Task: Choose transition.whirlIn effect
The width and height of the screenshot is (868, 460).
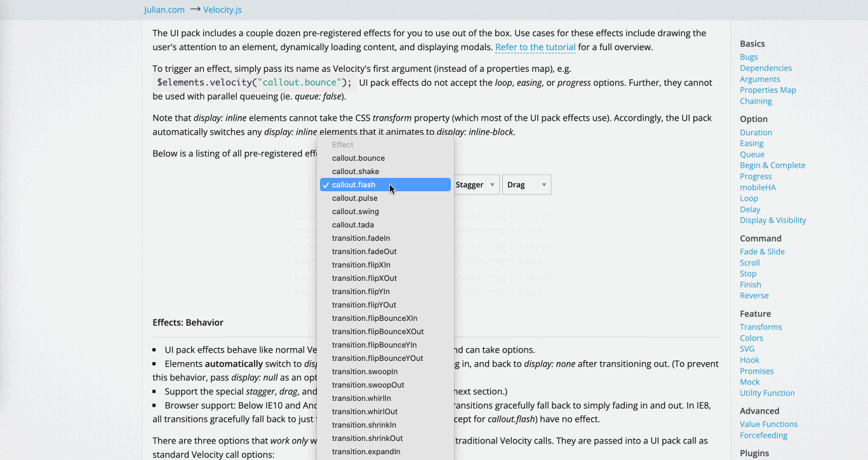Action: point(385,398)
